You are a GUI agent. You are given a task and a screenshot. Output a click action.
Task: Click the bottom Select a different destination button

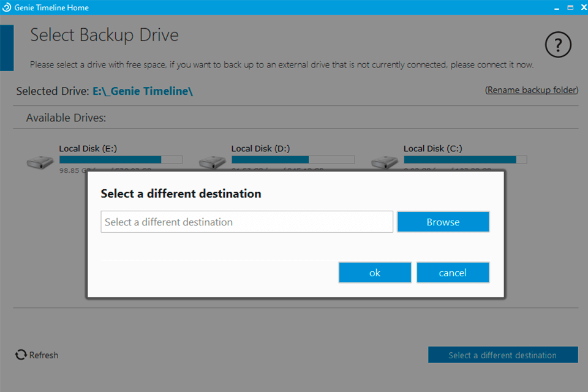[x=503, y=355]
